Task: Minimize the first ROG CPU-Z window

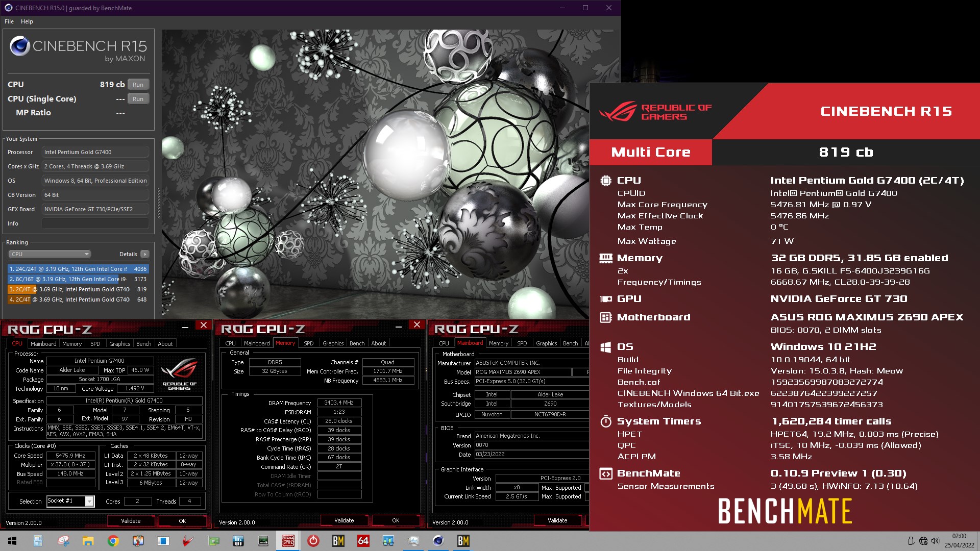Action: pos(185,327)
